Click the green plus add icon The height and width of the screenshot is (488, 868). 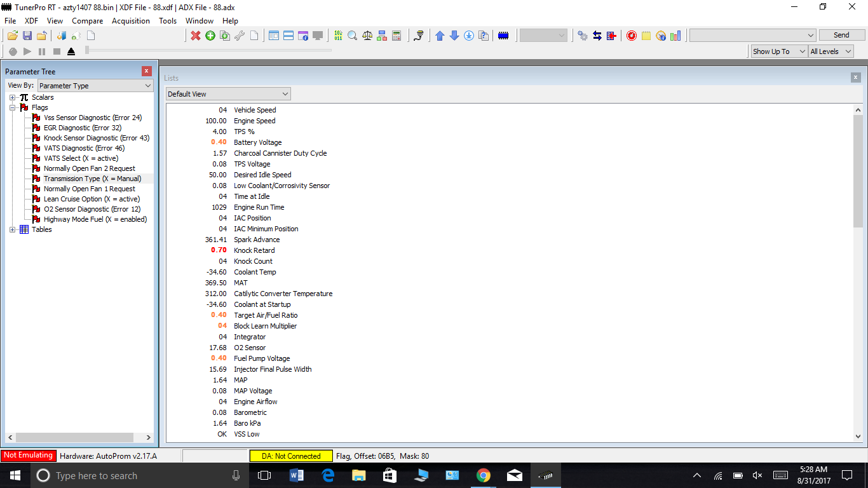pyautogui.click(x=210, y=36)
